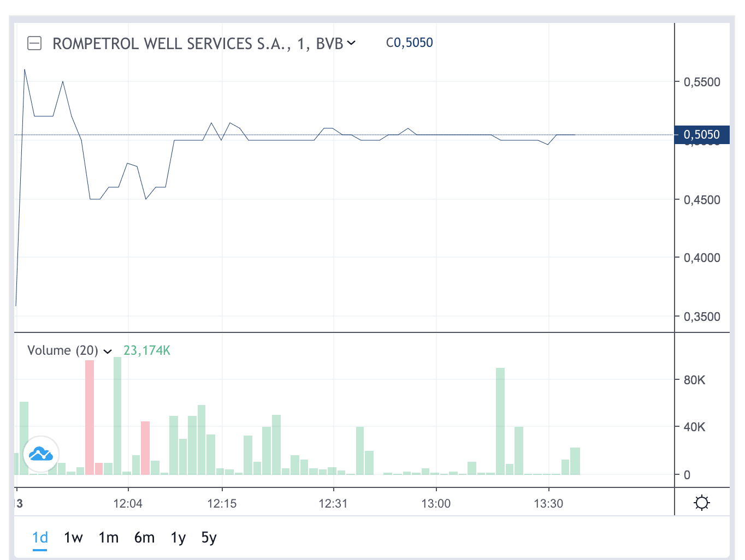Click the 12:15 time axis label
Viewport: 745px width, 560px height.
pos(222,503)
